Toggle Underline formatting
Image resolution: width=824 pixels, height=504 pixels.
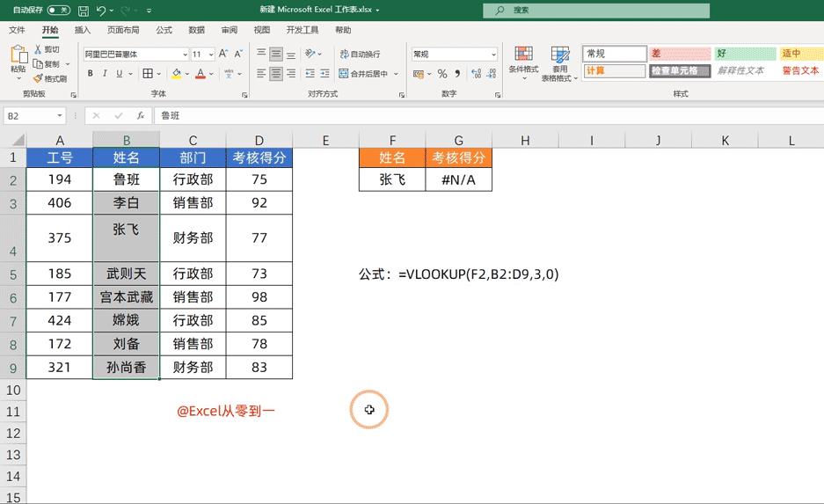point(120,74)
